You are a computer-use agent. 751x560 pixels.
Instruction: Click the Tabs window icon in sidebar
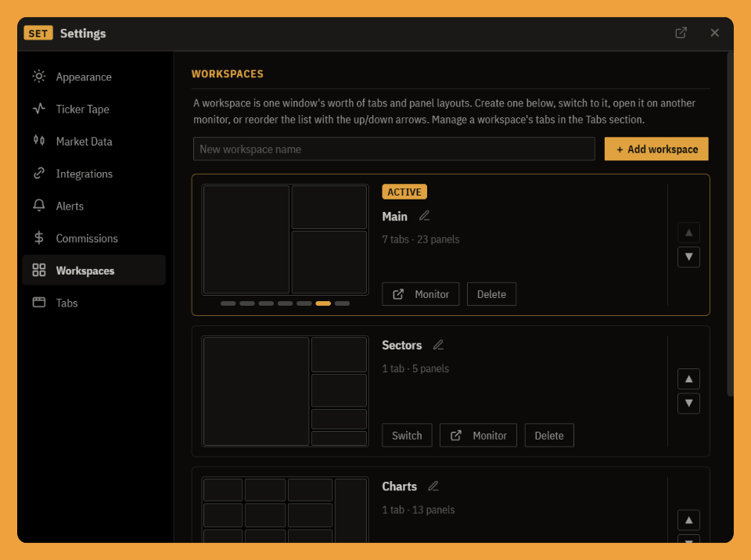(x=39, y=302)
